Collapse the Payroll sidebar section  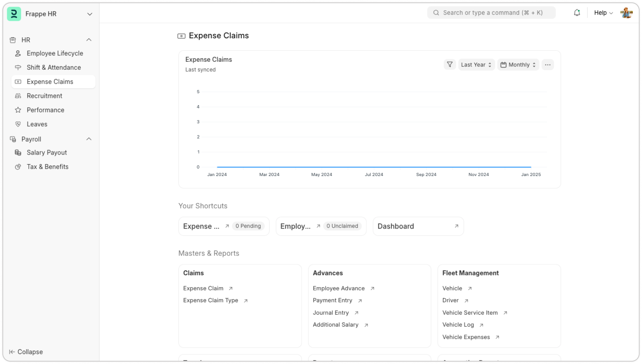pyautogui.click(x=89, y=139)
